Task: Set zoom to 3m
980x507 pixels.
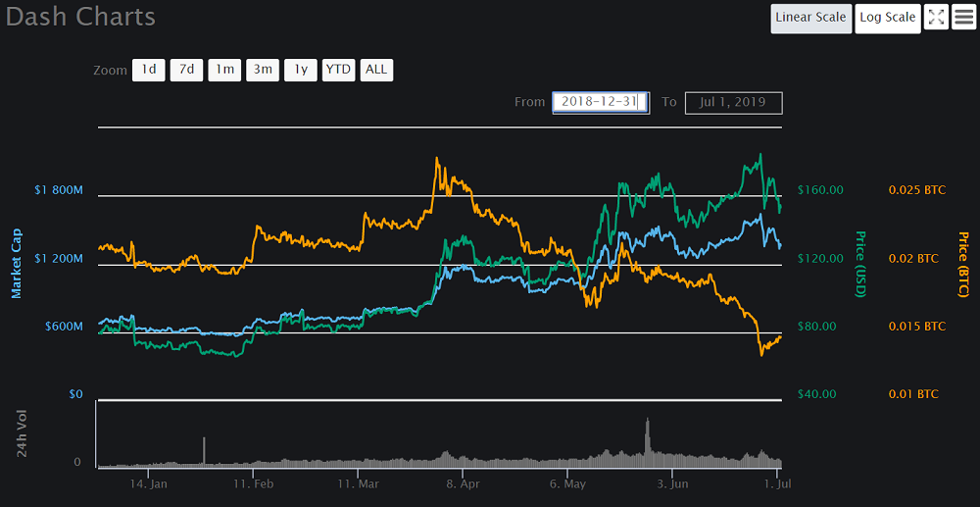Action: [x=263, y=70]
